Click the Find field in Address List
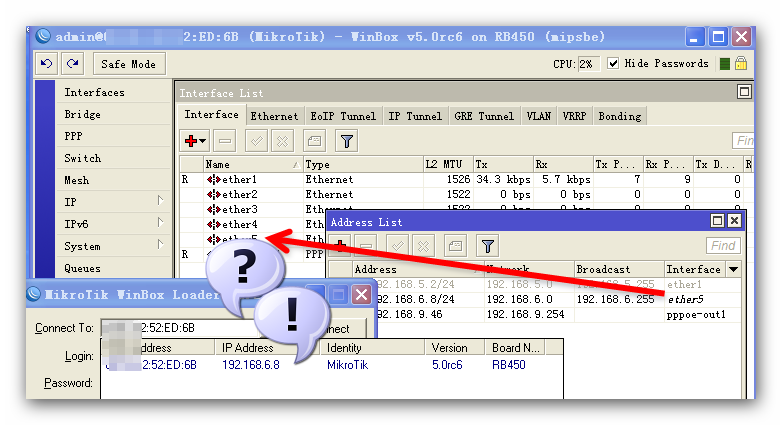This screenshot has width=782, height=425. 723,245
